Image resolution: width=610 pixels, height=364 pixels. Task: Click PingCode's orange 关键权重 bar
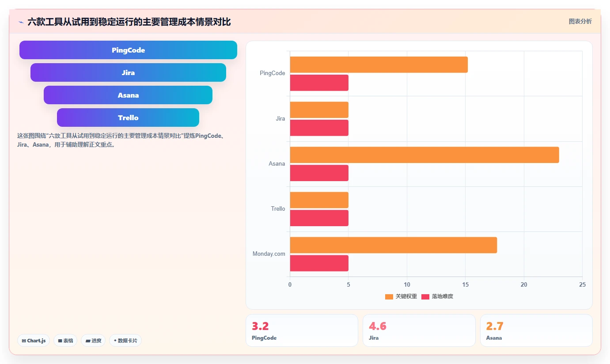(379, 64)
